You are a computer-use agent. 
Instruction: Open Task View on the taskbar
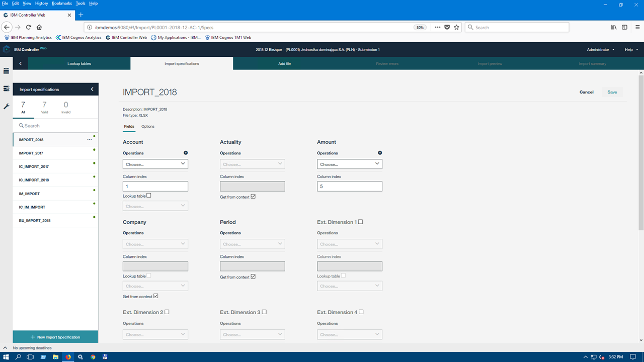(30, 356)
